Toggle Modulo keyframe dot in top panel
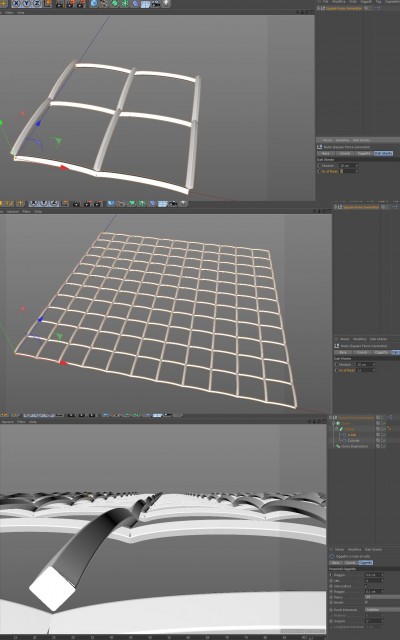 coord(319,166)
